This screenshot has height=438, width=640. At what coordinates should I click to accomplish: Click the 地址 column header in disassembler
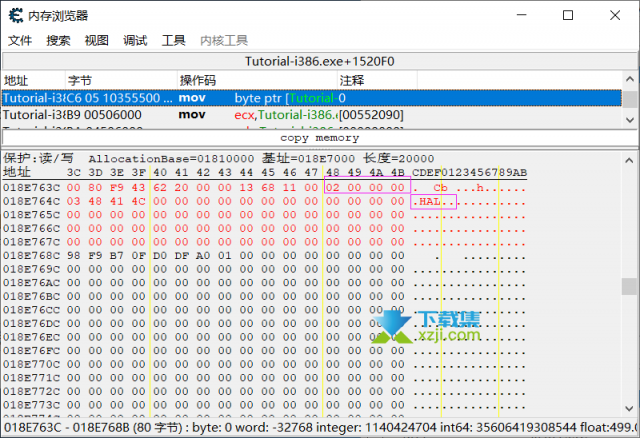coord(33,80)
